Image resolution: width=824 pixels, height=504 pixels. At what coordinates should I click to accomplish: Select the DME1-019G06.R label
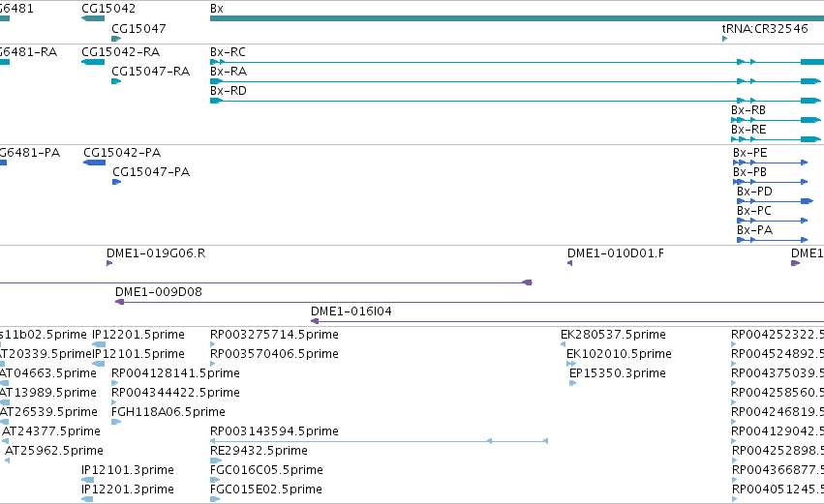[x=156, y=253]
